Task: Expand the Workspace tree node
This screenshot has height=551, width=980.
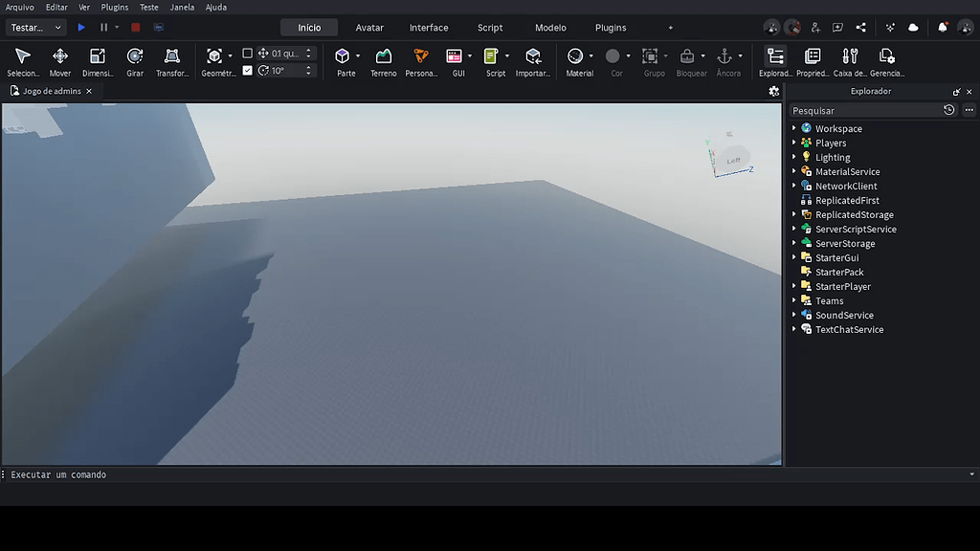Action: [x=794, y=128]
